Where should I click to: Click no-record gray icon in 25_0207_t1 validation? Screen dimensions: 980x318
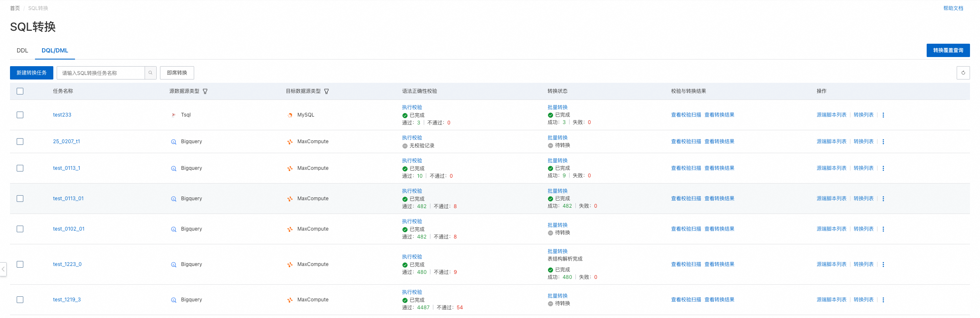coord(405,146)
